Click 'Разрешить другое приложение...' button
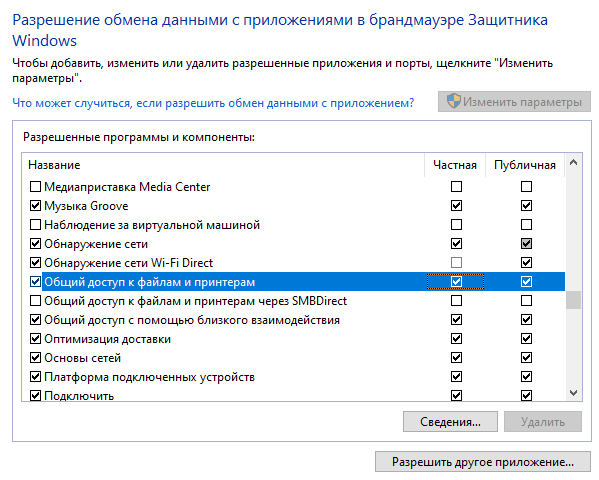The width and height of the screenshot is (599, 480). click(x=482, y=462)
